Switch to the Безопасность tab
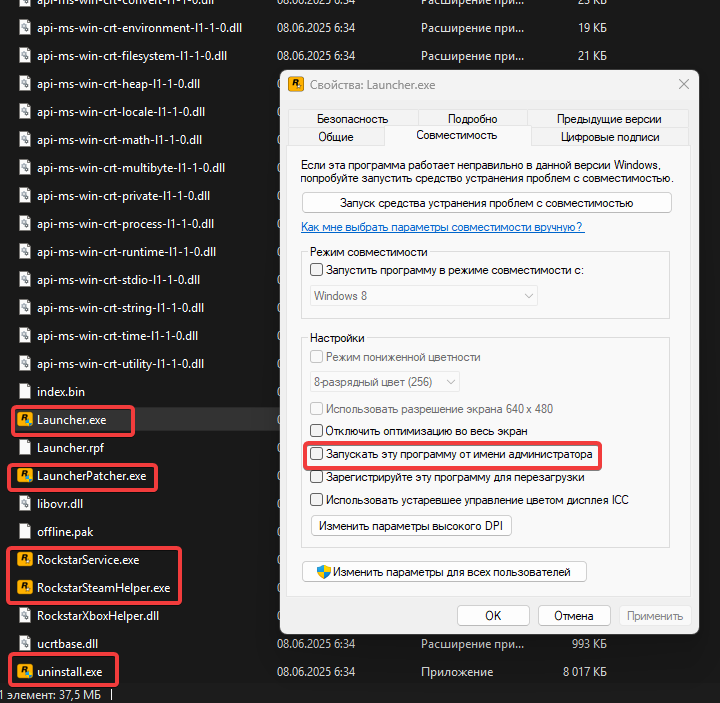 tap(353, 118)
